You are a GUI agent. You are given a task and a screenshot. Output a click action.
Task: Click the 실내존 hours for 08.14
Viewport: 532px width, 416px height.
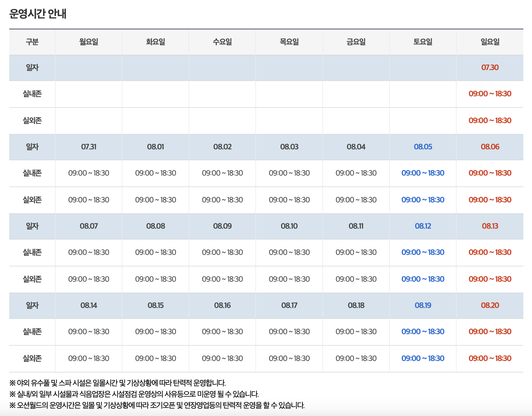(89, 332)
